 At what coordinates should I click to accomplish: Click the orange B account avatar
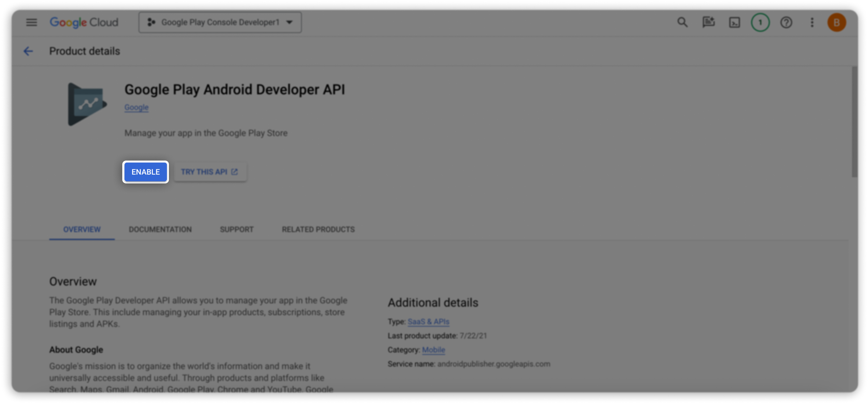click(836, 23)
